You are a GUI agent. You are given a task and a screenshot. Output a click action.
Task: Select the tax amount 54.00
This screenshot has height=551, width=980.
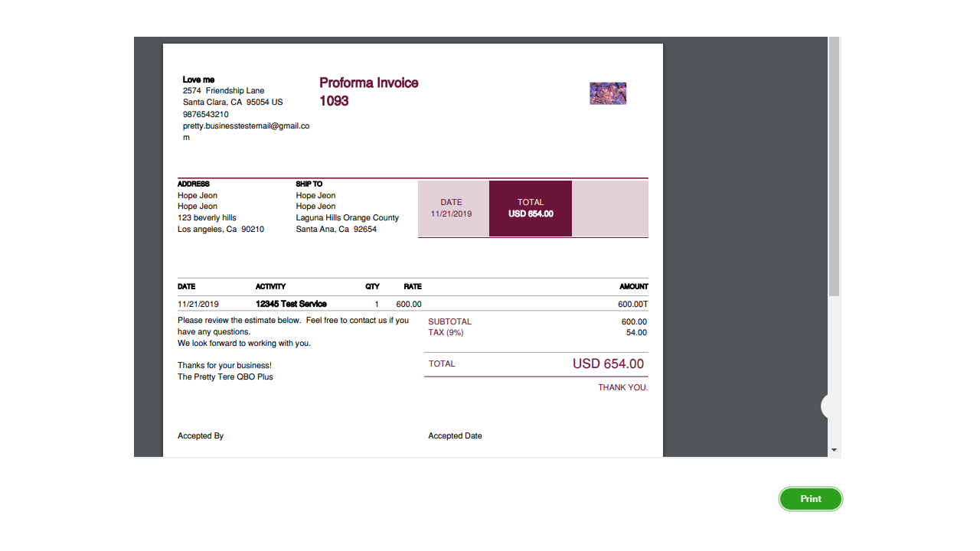pyautogui.click(x=636, y=333)
